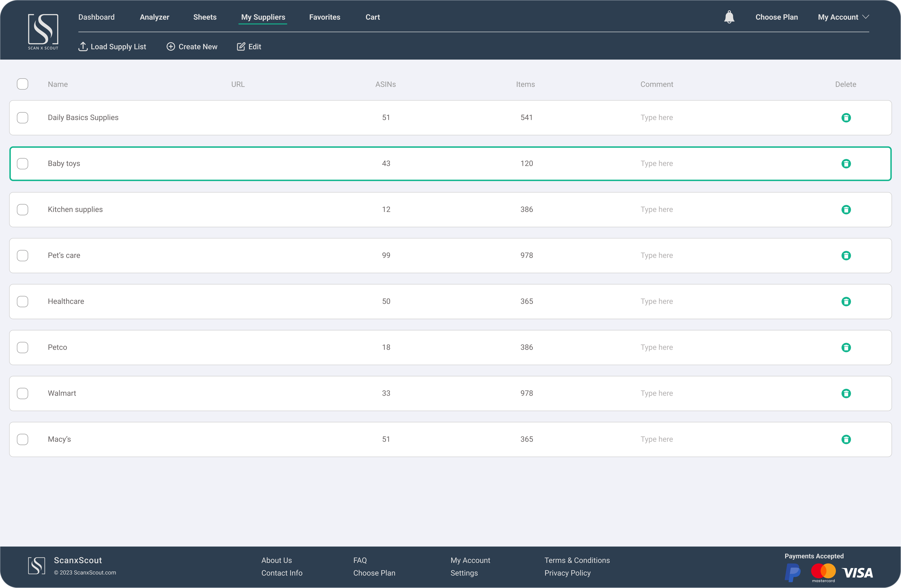901x588 pixels.
Task: Select the Healthcare row checkbox
Action: point(23,302)
